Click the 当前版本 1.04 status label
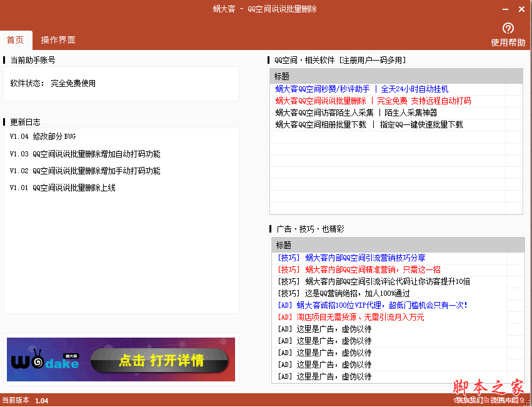The width and height of the screenshot is (532, 407). 25,400
